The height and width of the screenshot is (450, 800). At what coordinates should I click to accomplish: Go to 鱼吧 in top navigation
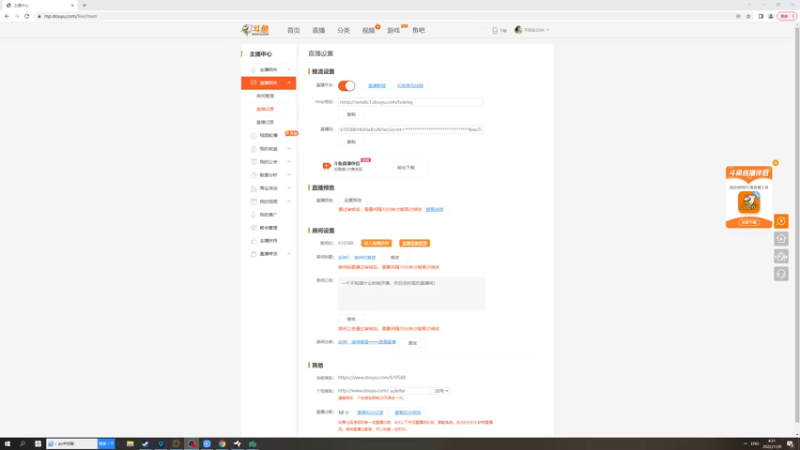point(418,31)
